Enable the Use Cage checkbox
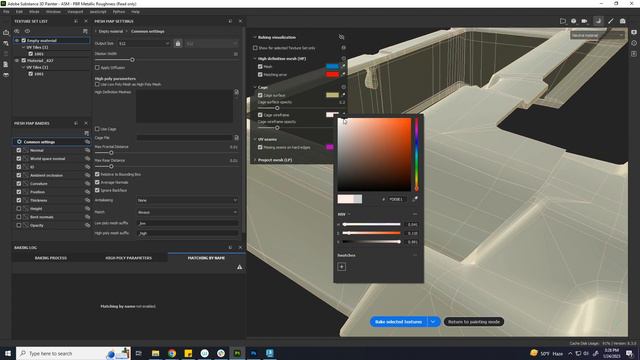This screenshot has width=640, height=360. (x=97, y=129)
